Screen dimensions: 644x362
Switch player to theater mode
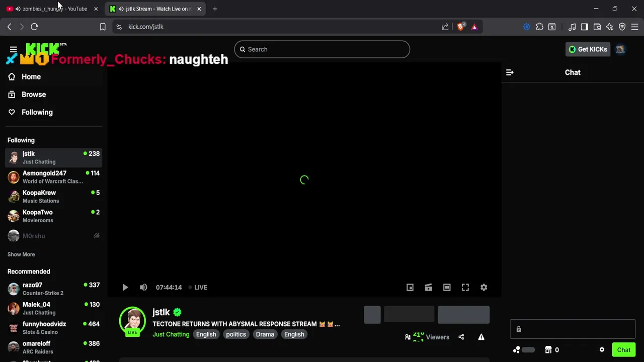point(447,287)
